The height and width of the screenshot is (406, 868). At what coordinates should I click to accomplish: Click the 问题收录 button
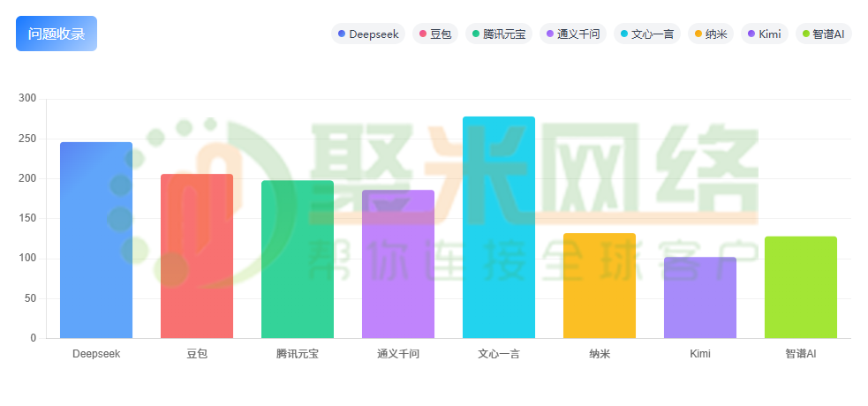[57, 34]
